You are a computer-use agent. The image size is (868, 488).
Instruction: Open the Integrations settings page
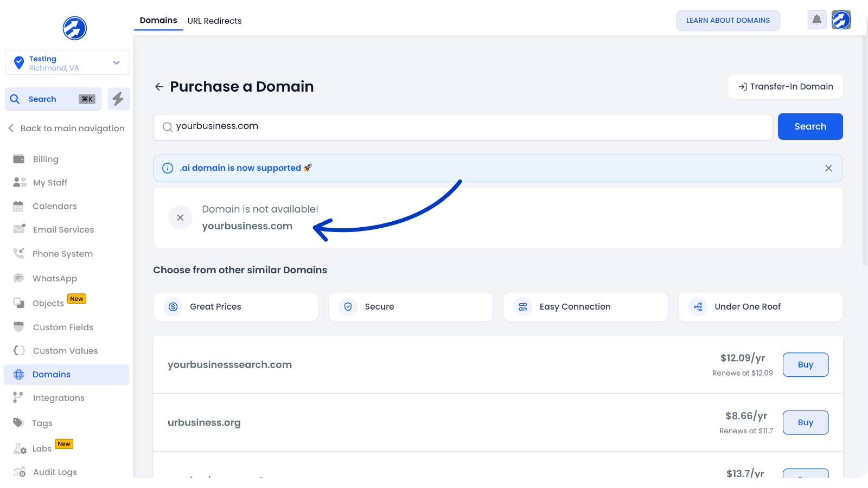tap(59, 398)
